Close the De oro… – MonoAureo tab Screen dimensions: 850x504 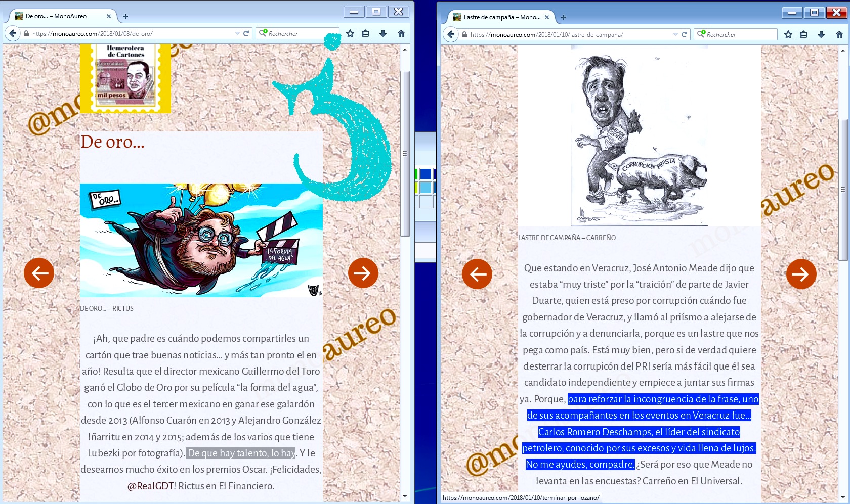[109, 16]
